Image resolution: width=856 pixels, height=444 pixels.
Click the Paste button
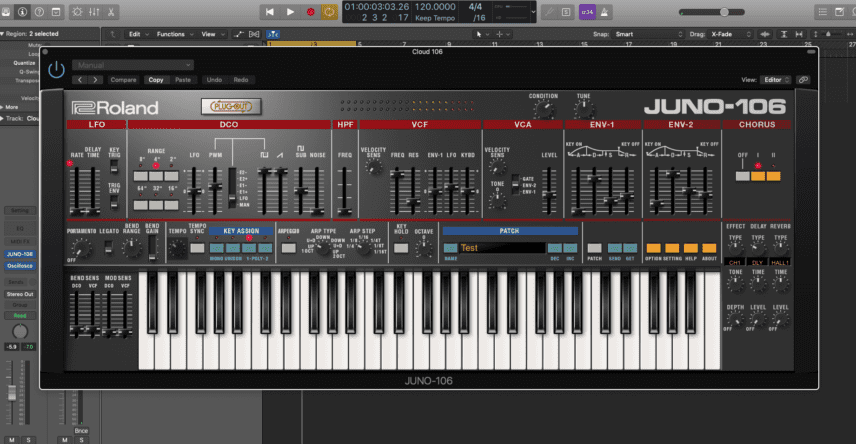click(x=183, y=80)
